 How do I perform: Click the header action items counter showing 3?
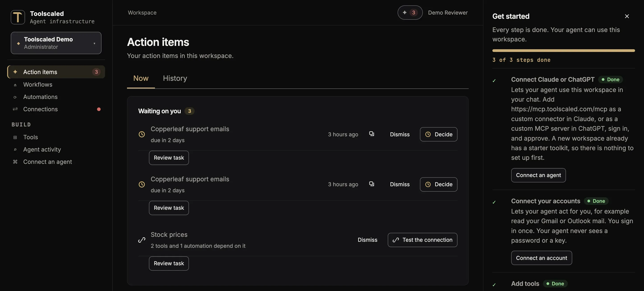click(x=410, y=13)
